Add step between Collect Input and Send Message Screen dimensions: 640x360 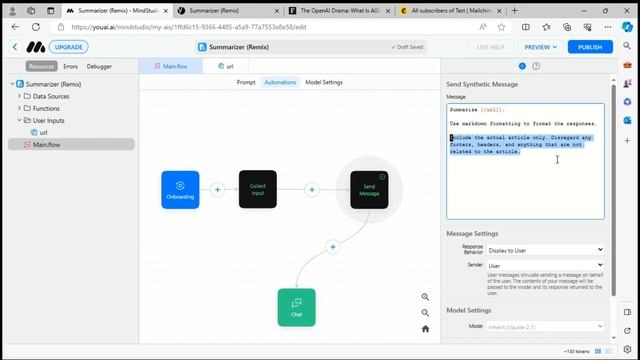[x=312, y=190]
